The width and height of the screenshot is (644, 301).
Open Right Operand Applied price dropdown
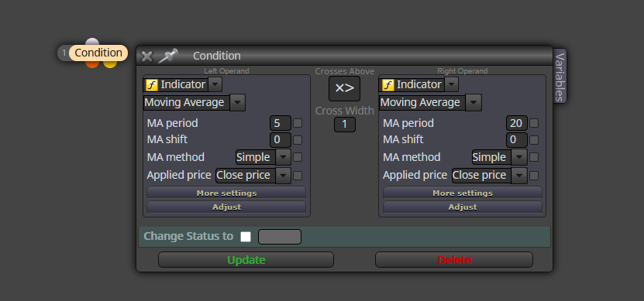pos(519,176)
